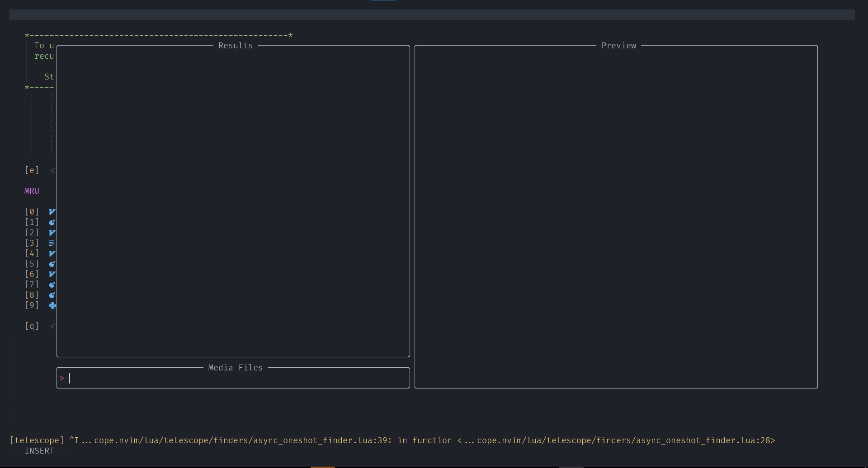Image resolution: width=868 pixels, height=468 pixels.
Task: Click the blue tab indicator at screen top
Action: pos(383,1)
